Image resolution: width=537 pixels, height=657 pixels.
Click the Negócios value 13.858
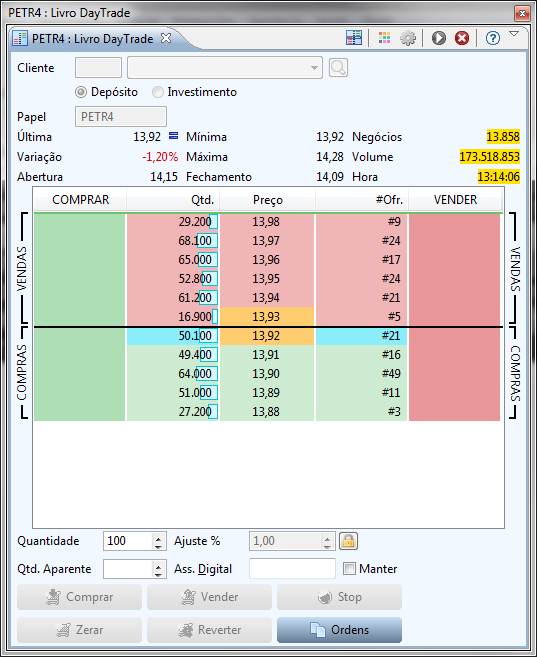click(503, 137)
